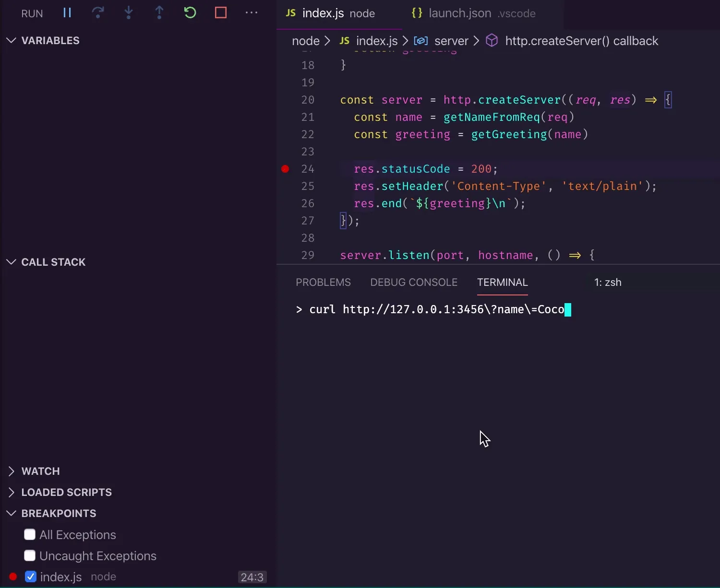Open the Run panel more actions menu
The height and width of the screenshot is (588, 720).
pos(252,13)
